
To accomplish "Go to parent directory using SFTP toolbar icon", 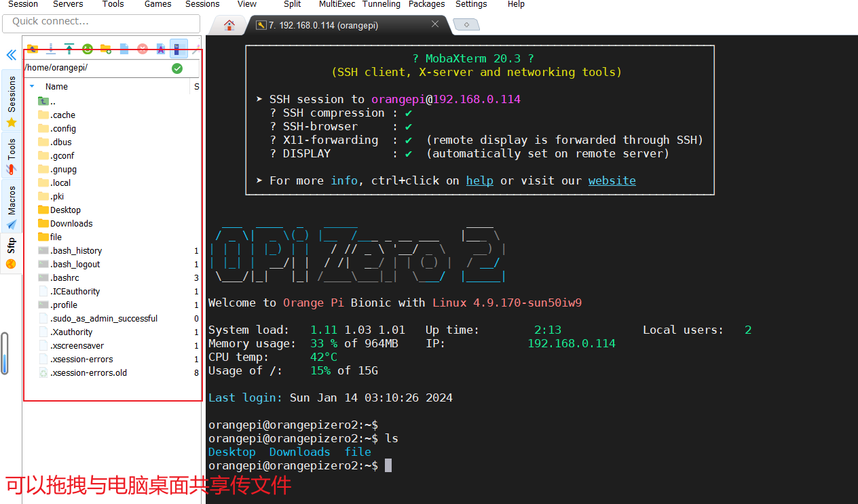I will [33, 49].
